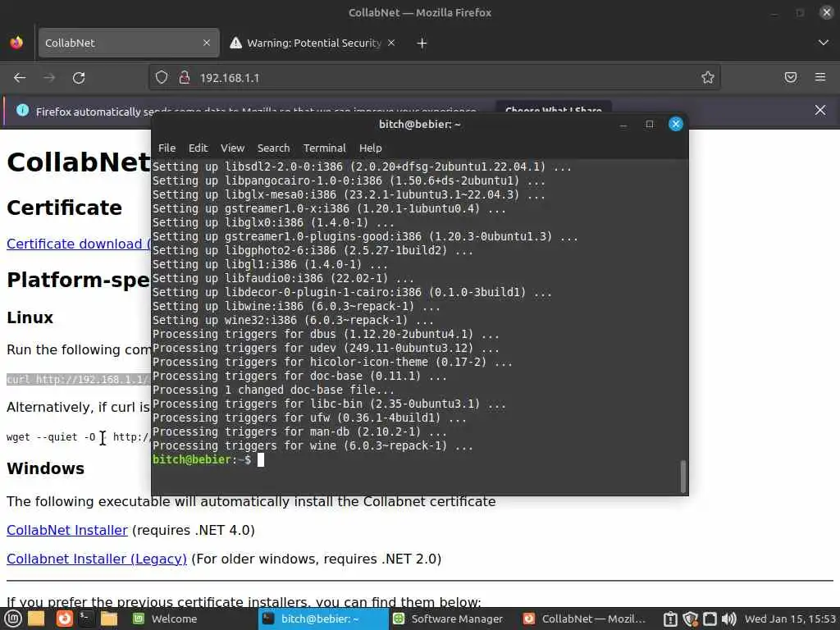Screen dimensions: 840x630
Task: Click the "Processing triggers for man-db" line
Action: (299, 431)
